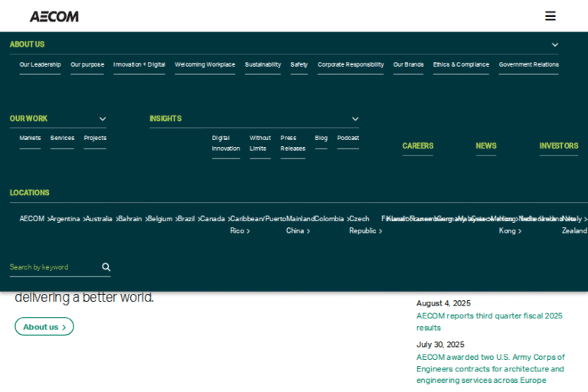This screenshot has width=588, height=392.
Task: Open the Careers menu item
Action: coord(417,145)
